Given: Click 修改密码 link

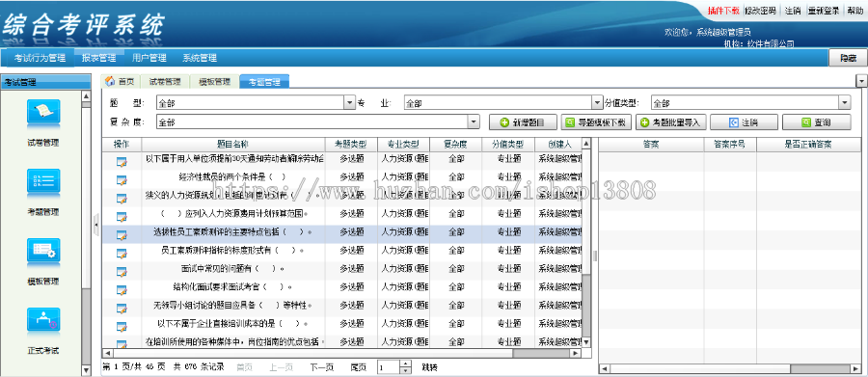Looking at the screenshot, I should [x=761, y=11].
